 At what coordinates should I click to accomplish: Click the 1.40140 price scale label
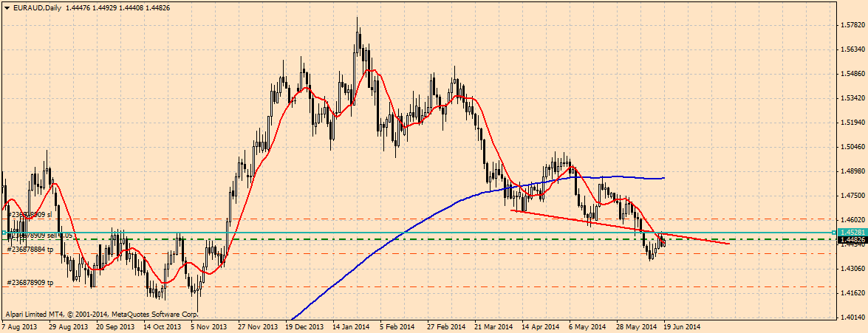[852, 317]
